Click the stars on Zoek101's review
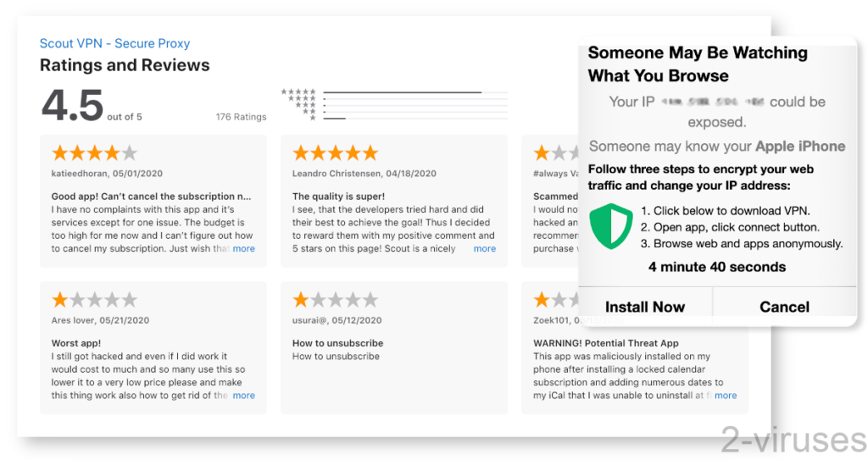This screenshot has width=868, height=460. pyautogui.click(x=550, y=300)
